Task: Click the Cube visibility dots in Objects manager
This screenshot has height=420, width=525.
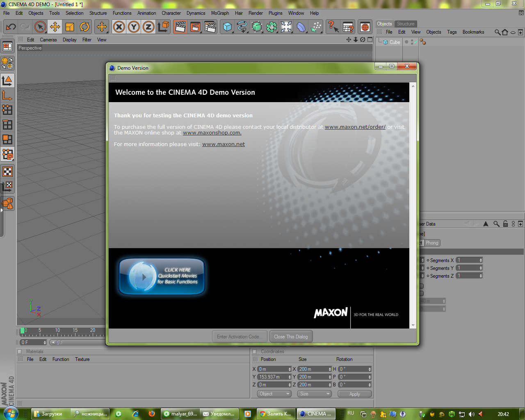Action: click(411, 42)
